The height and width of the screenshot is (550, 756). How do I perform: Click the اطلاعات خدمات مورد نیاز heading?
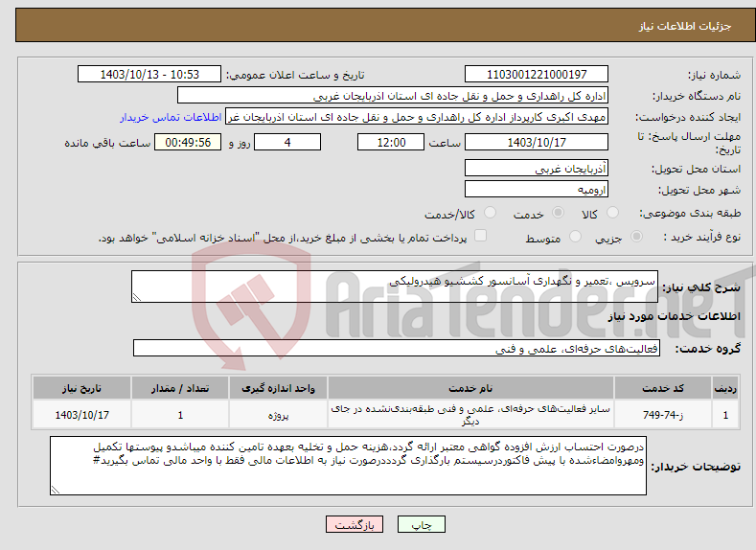pyautogui.click(x=674, y=316)
